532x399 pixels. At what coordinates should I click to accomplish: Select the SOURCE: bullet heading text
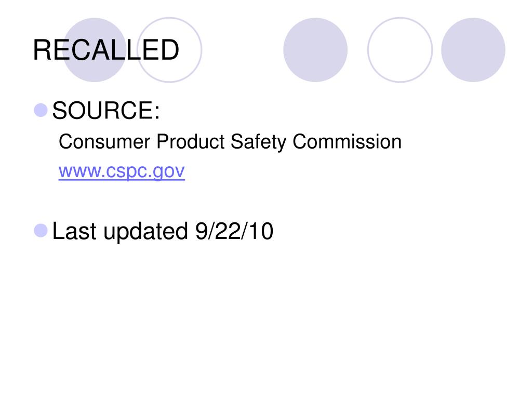point(106,111)
